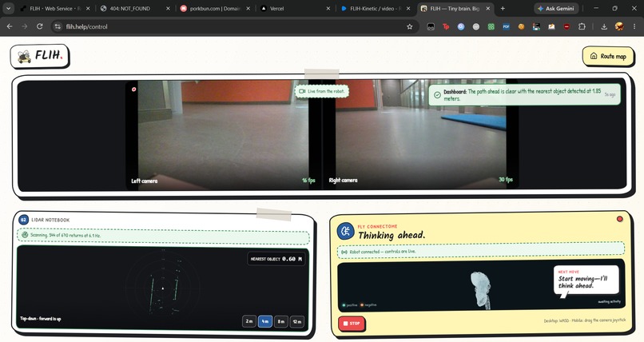
Task: Click the '16 fps' left camera label
Action: (308, 181)
